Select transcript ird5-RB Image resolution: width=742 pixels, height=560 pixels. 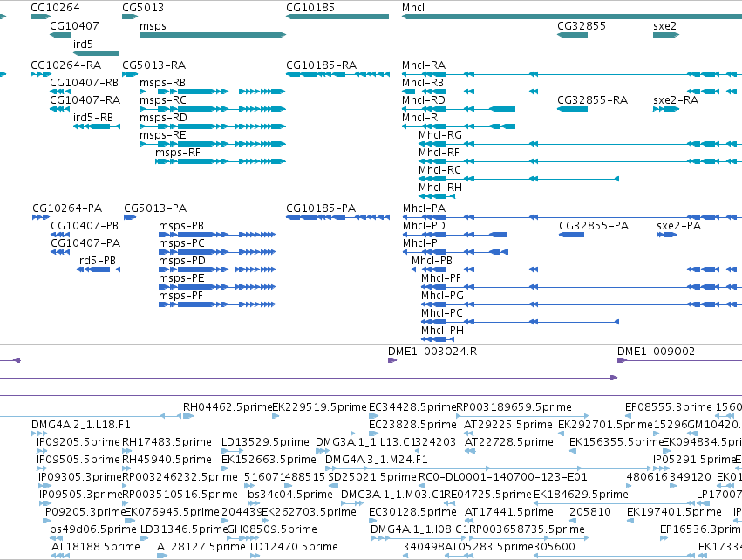(x=97, y=126)
